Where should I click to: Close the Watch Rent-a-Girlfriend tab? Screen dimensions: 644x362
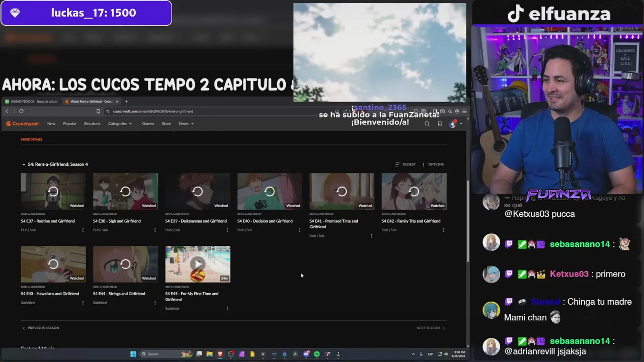[x=117, y=102]
